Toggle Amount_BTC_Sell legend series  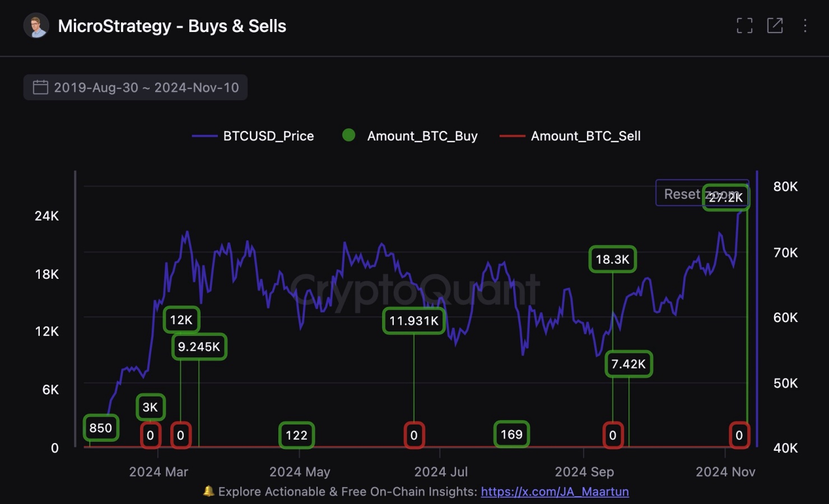pos(570,136)
